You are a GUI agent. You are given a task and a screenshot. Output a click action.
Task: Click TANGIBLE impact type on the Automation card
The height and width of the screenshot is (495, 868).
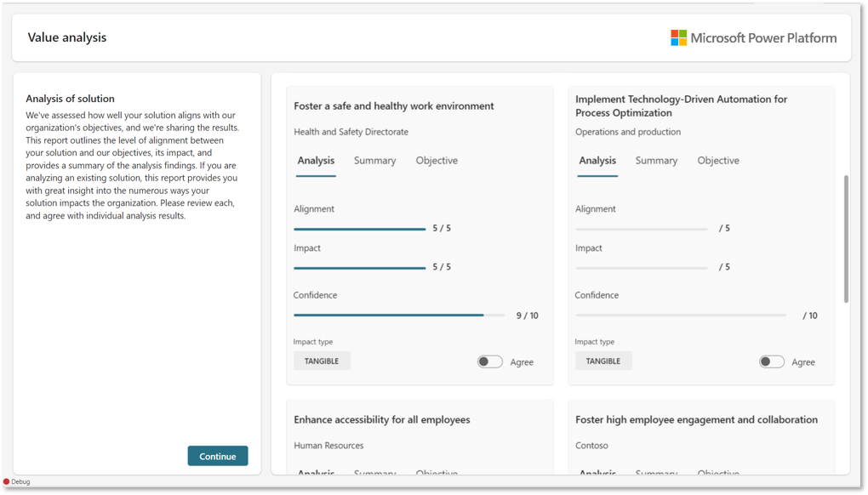(x=603, y=361)
